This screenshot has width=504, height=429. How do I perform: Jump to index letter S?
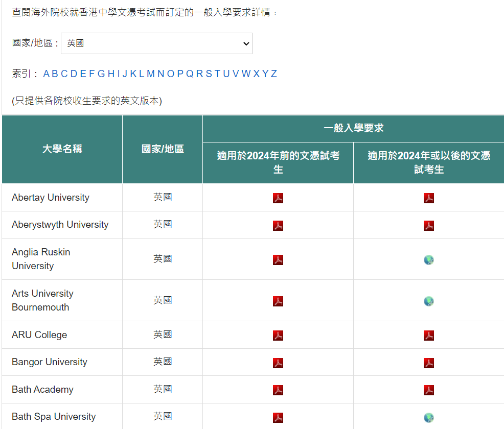coord(209,74)
